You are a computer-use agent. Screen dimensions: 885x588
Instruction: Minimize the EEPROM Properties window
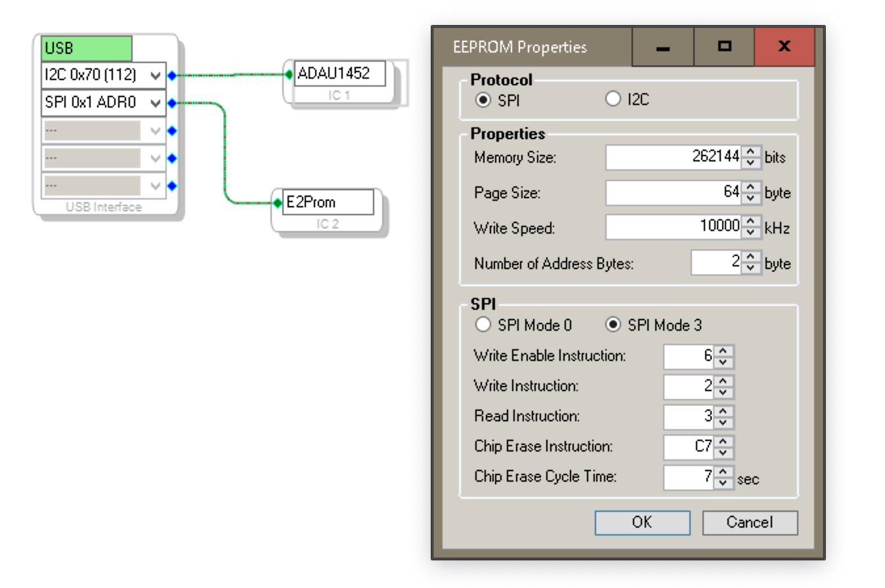click(663, 46)
